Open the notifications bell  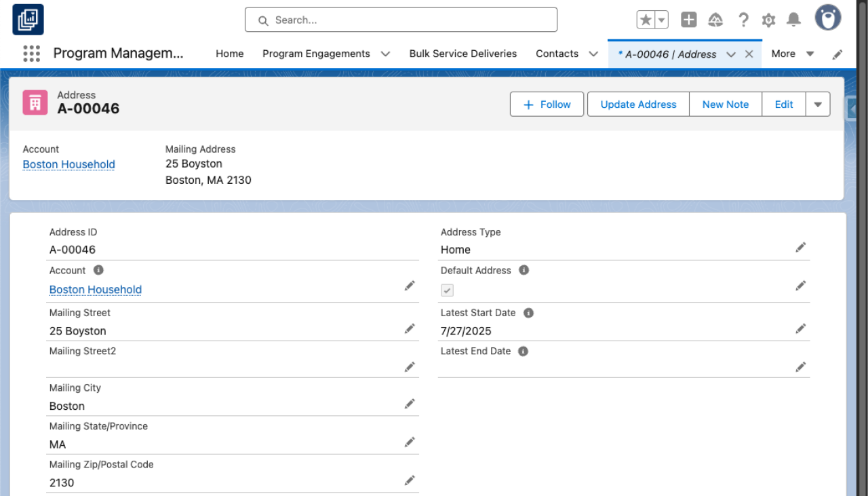click(793, 20)
